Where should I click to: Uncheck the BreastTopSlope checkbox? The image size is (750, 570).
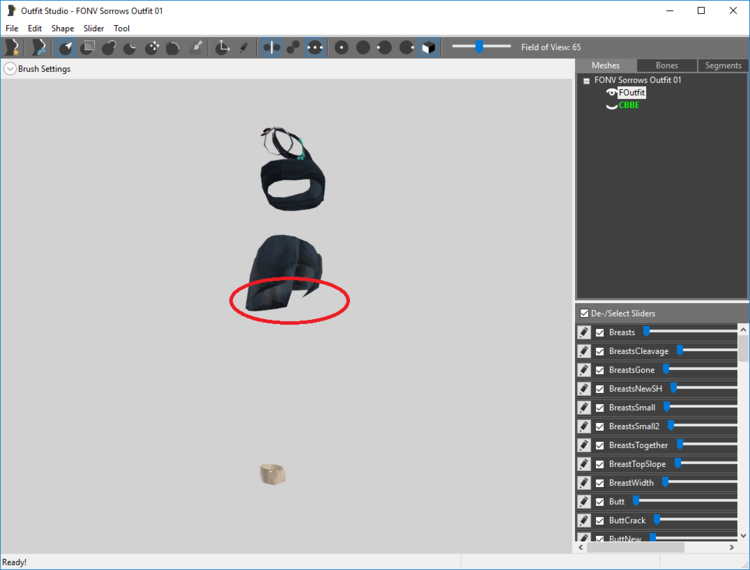pos(600,464)
